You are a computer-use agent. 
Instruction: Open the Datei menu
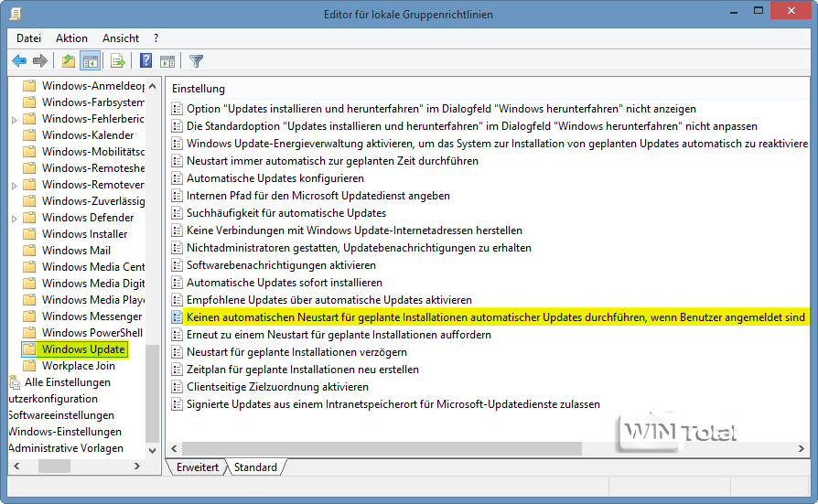[28, 38]
